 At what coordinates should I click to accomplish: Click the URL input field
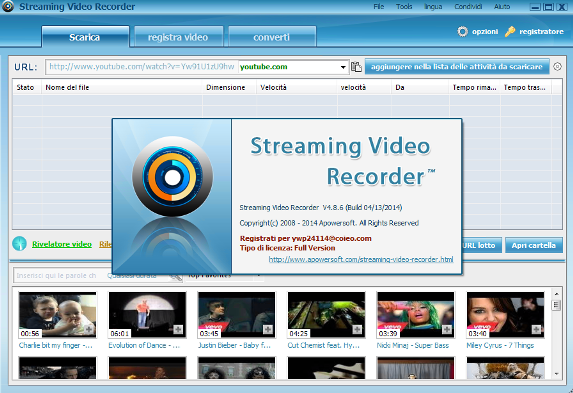click(142, 67)
